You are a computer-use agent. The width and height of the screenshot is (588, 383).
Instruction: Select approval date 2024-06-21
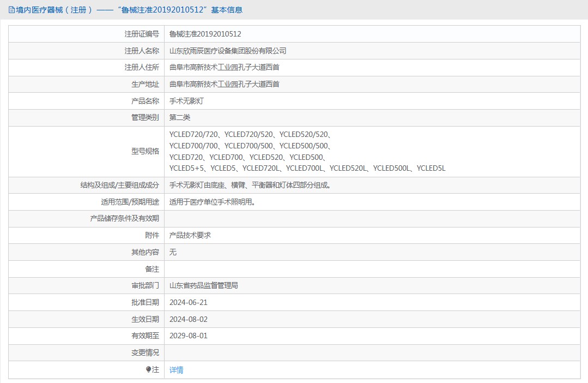(188, 303)
